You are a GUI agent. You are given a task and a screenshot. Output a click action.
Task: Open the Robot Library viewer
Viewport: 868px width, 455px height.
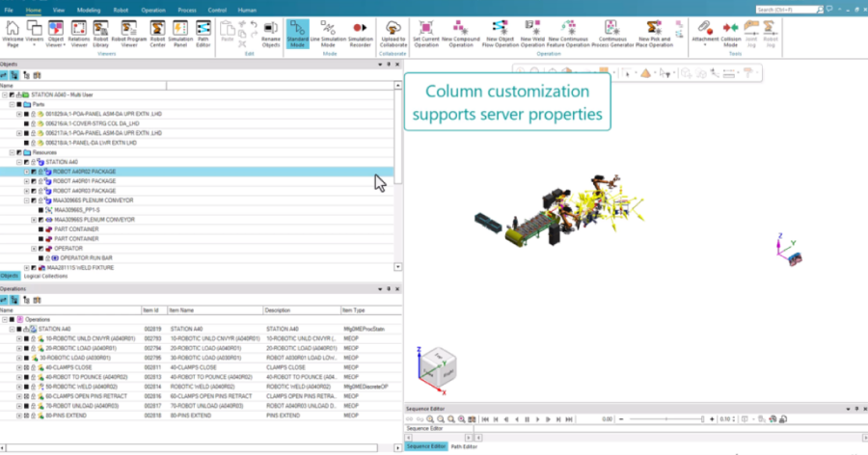[x=100, y=33]
